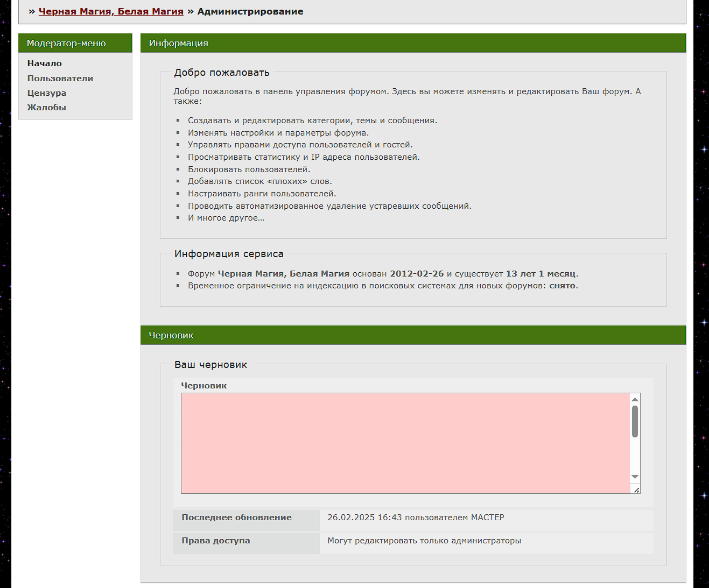The image size is (709, 588).
Task: Click the Информация сервиса section heading
Action: (x=229, y=254)
